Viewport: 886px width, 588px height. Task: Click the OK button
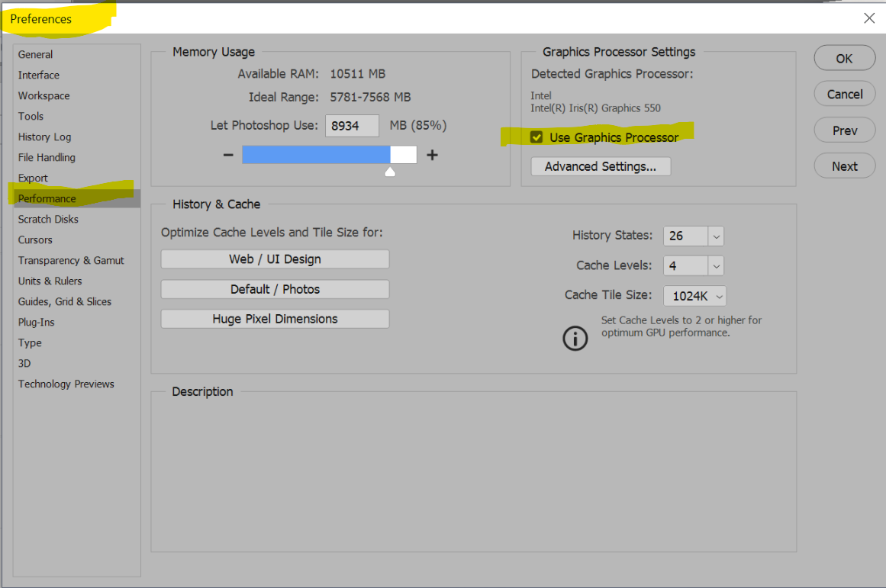coord(845,58)
